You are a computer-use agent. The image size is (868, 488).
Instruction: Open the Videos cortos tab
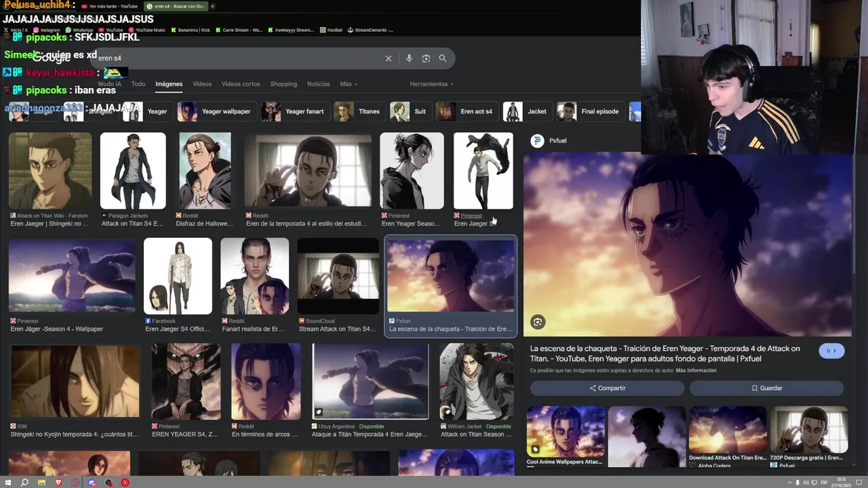tap(241, 84)
